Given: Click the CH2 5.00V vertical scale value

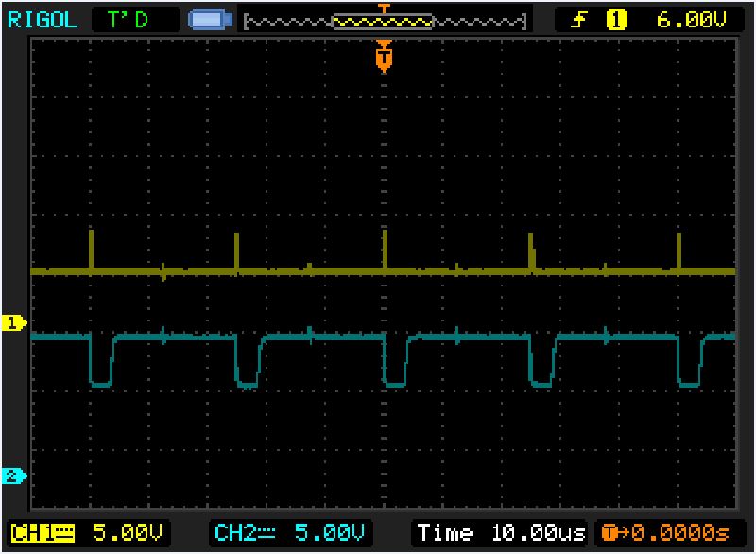Looking at the screenshot, I should [329, 533].
